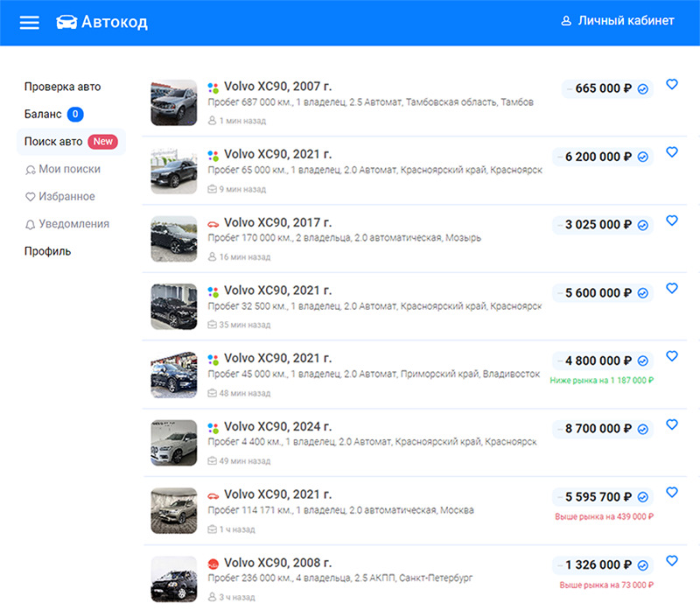Click the dealer icon beside 9 мин назад
The image size is (700, 610).
212,189
